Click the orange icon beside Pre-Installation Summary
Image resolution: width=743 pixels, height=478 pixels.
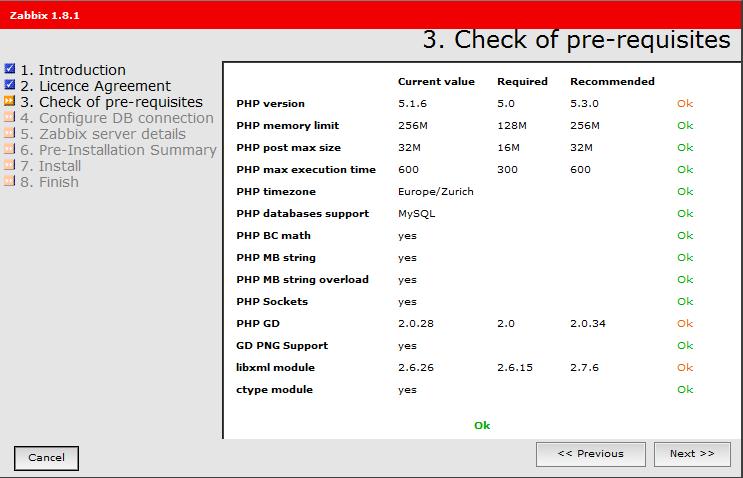10,149
